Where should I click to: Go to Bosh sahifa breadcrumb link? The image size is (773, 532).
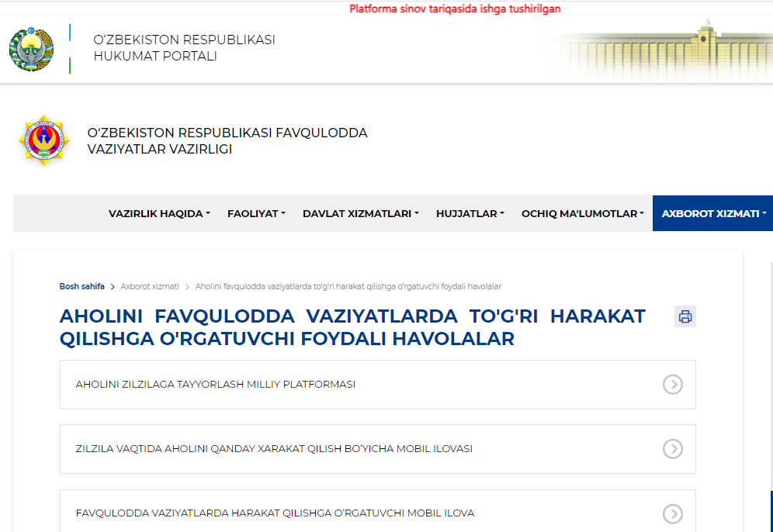point(81,286)
